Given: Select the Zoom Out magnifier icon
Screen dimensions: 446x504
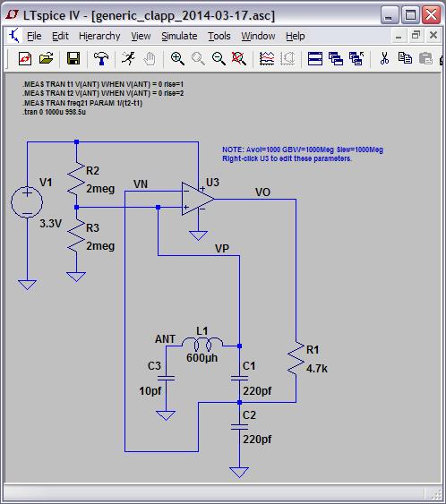Looking at the screenshot, I should tap(219, 59).
